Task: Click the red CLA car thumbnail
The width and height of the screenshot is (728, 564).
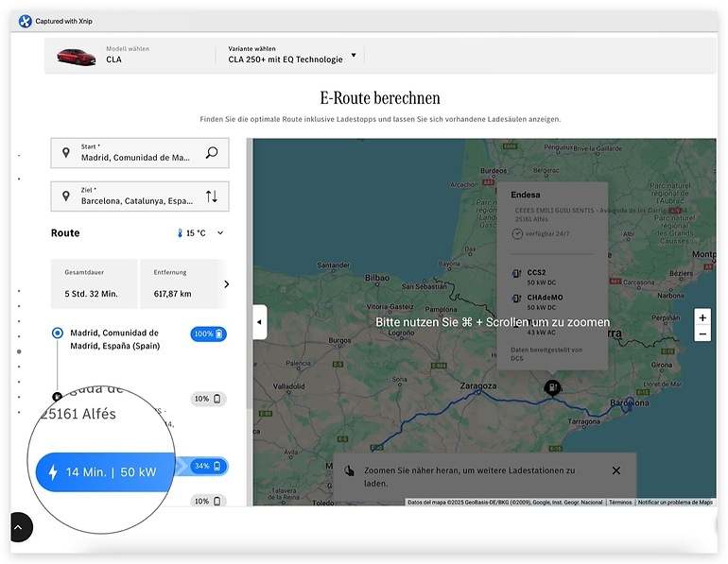Action: pyautogui.click(x=77, y=57)
